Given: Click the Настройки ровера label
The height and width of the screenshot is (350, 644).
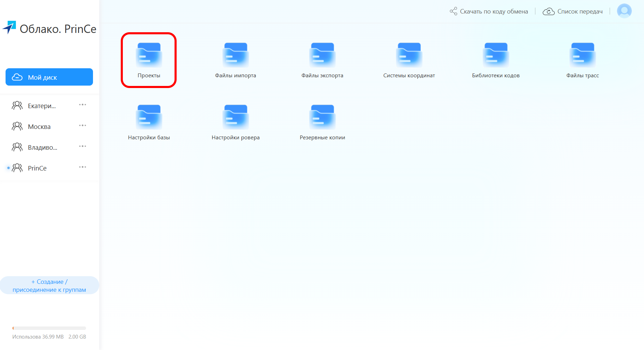Looking at the screenshot, I should pyautogui.click(x=236, y=138).
